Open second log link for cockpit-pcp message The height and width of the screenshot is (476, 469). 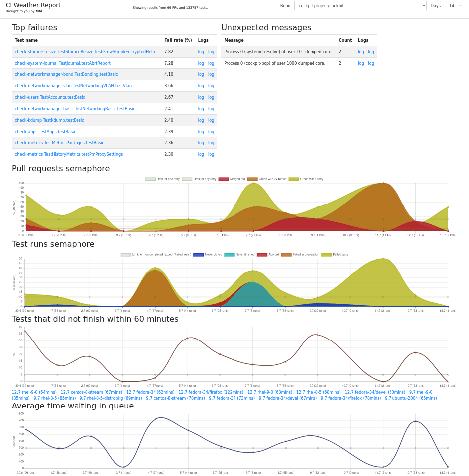coord(371,63)
